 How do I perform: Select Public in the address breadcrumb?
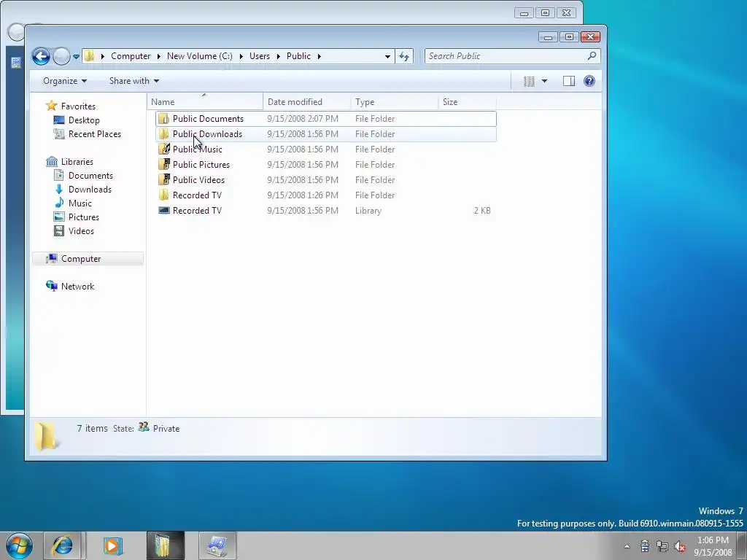pos(298,56)
